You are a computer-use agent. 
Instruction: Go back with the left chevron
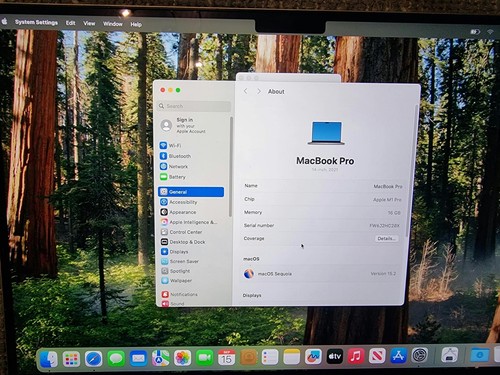click(x=246, y=91)
